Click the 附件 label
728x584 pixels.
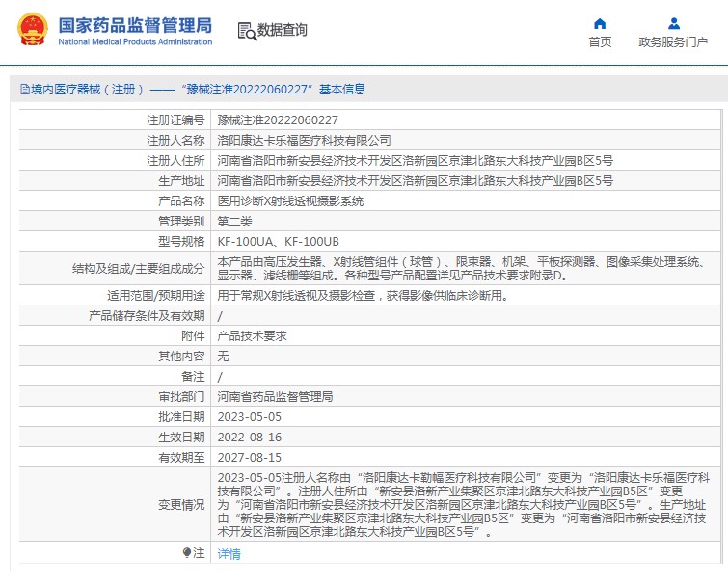pyautogui.click(x=193, y=335)
